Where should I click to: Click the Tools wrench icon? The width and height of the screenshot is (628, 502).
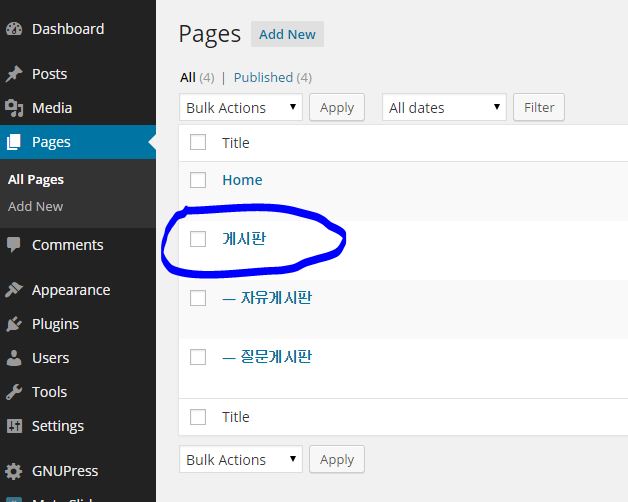click(x=14, y=392)
